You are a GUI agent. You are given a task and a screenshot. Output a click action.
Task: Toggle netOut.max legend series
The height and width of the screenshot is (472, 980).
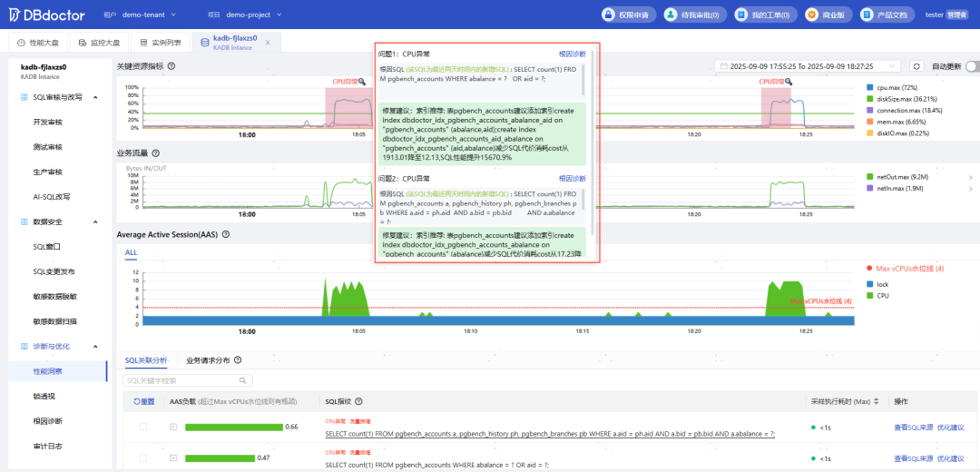(x=897, y=177)
